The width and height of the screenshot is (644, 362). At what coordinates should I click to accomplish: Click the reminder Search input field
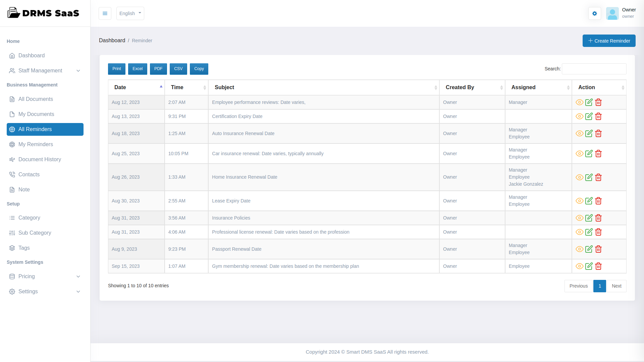594,69
